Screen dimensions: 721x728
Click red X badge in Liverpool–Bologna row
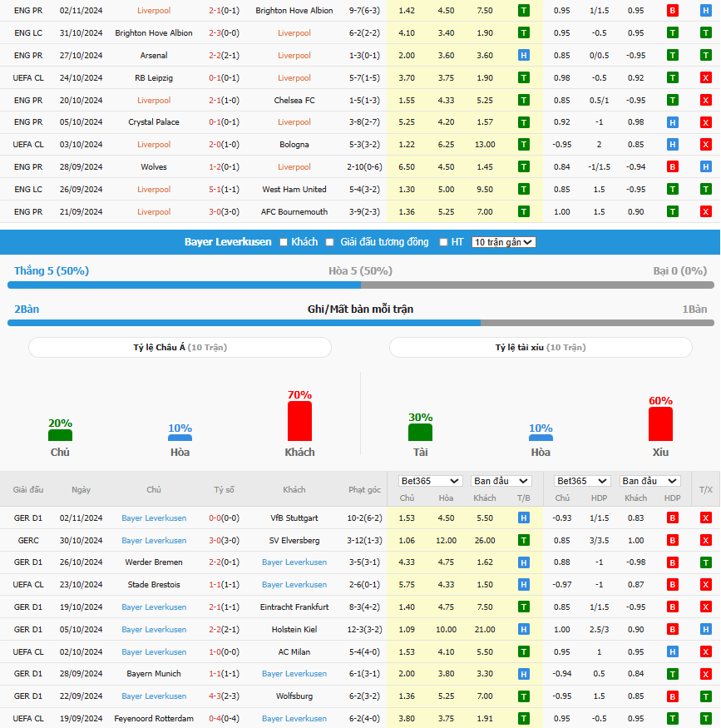706,145
